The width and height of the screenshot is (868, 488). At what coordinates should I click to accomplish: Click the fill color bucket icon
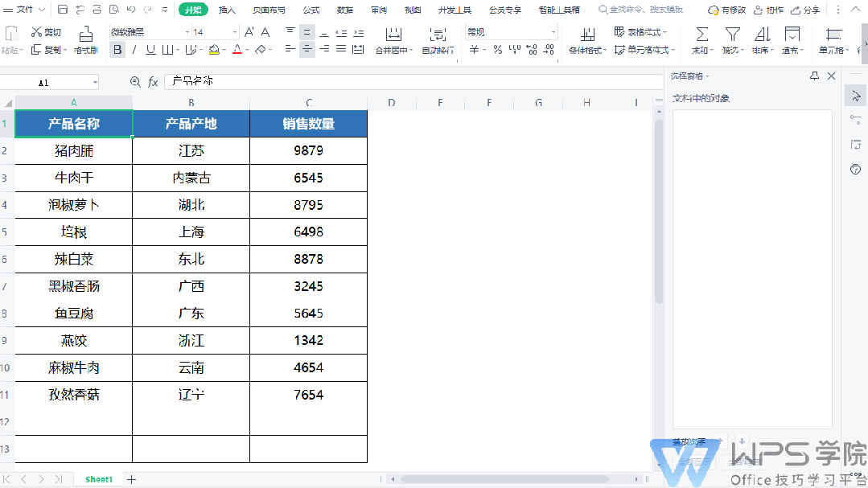(x=214, y=50)
